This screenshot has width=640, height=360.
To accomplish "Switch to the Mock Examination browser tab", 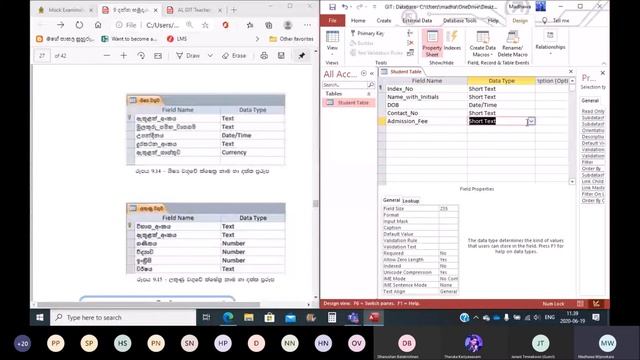I will click(65, 10).
